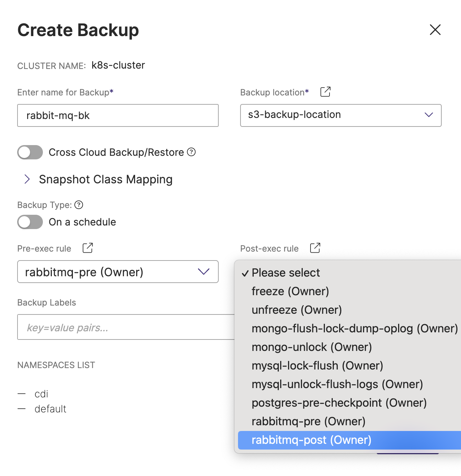Choose mysql-lock-flush (Owner) rule

coord(317,366)
